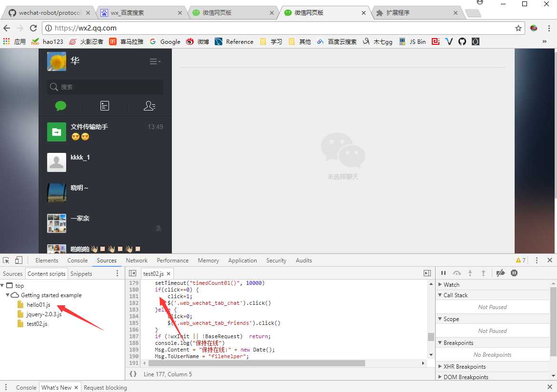Screen dimensions: 557x392
Task: Click the DevTools inspect element icon
Action: [6, 260]
